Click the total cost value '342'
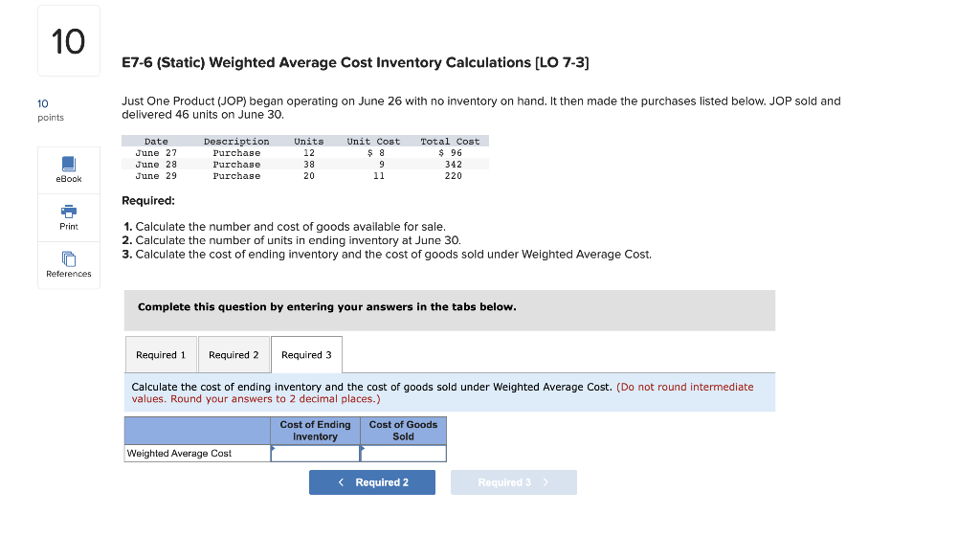980x536 pixels. (x=454, y=165)
